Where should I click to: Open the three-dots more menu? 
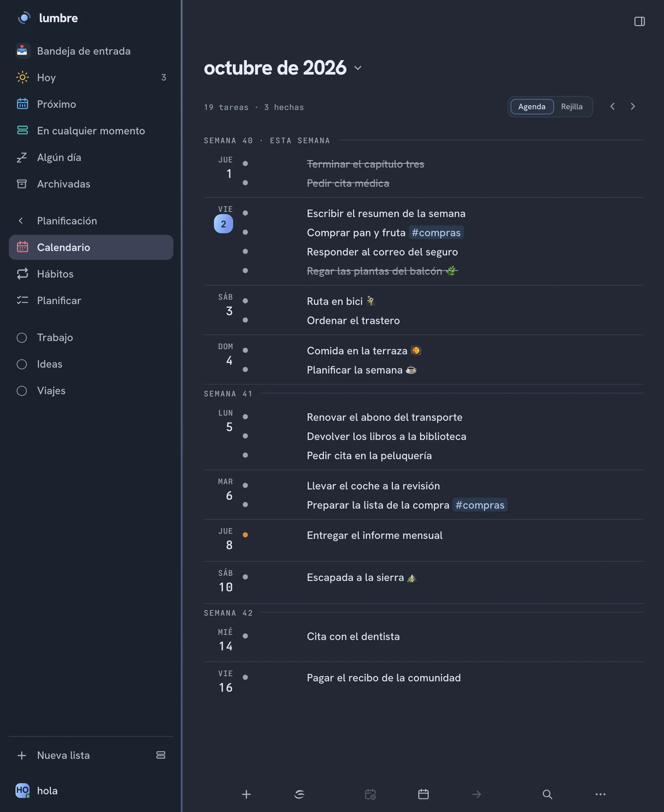click(x=600, y=794)
